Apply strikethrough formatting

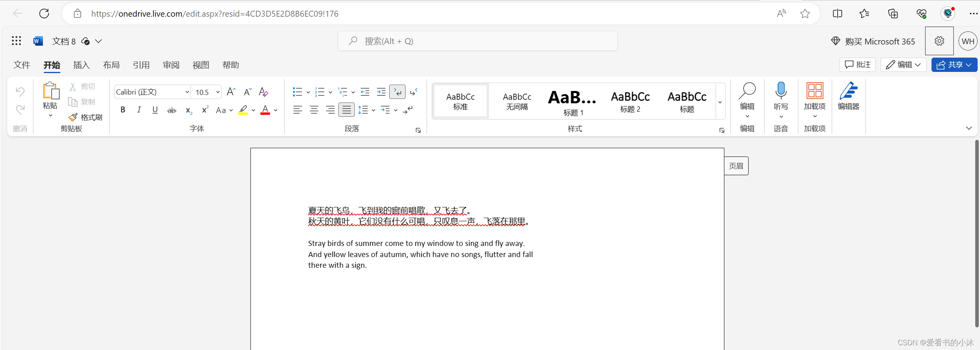[x=171, y=110]
